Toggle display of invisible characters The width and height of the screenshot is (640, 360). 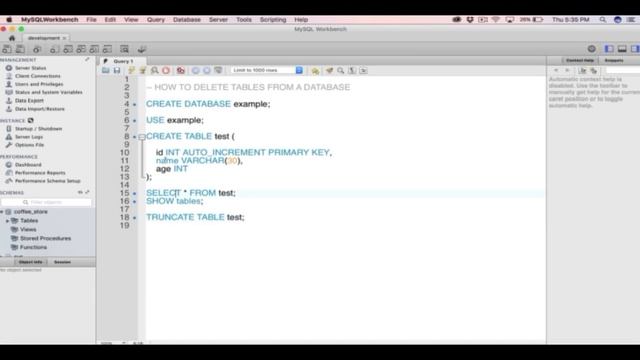(x=352, y=71)
